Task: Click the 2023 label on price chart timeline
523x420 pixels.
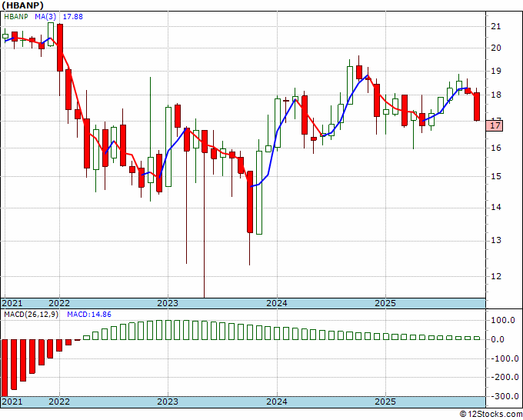Action: point(168,303)
